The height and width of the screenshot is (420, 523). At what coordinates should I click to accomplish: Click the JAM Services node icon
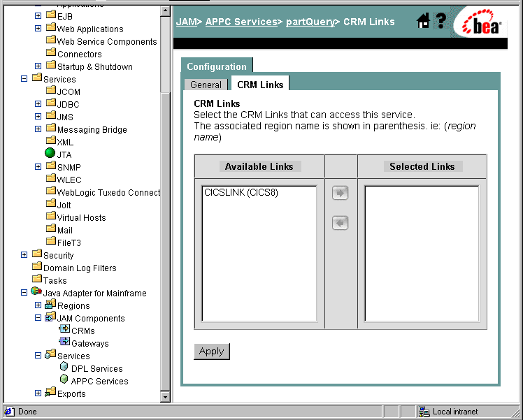[x=50, y=354]
